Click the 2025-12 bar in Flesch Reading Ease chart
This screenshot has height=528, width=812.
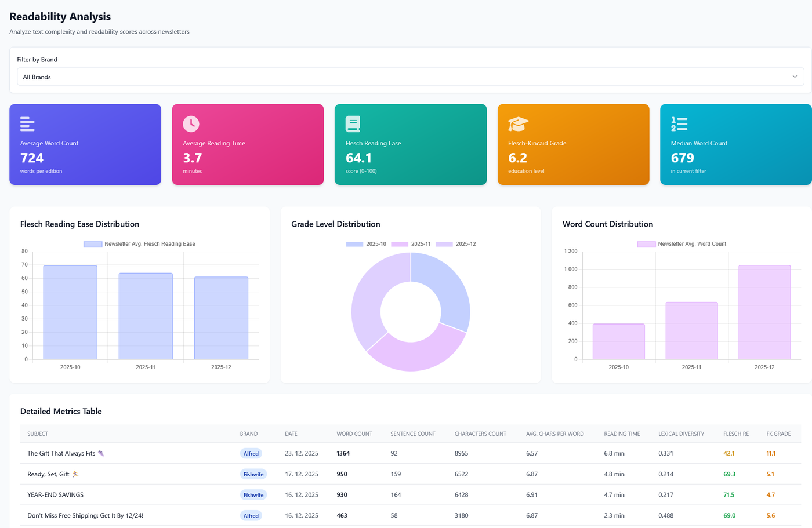tap(221, 318)
